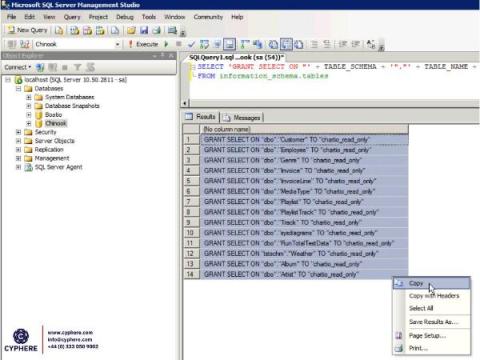Expand the Database Snapshots folder
This screenshot has height=360, width=480.
coord(29,106)
